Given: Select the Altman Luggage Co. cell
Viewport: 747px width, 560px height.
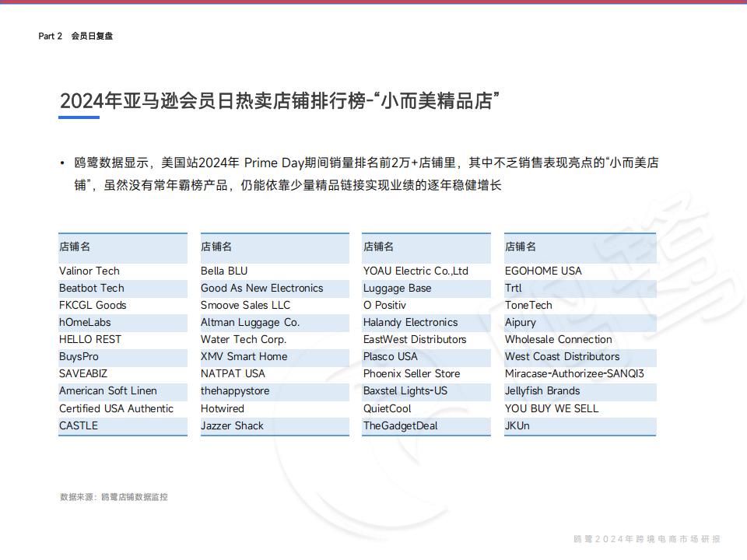Looking at the screenshot, I should (275, 322).
